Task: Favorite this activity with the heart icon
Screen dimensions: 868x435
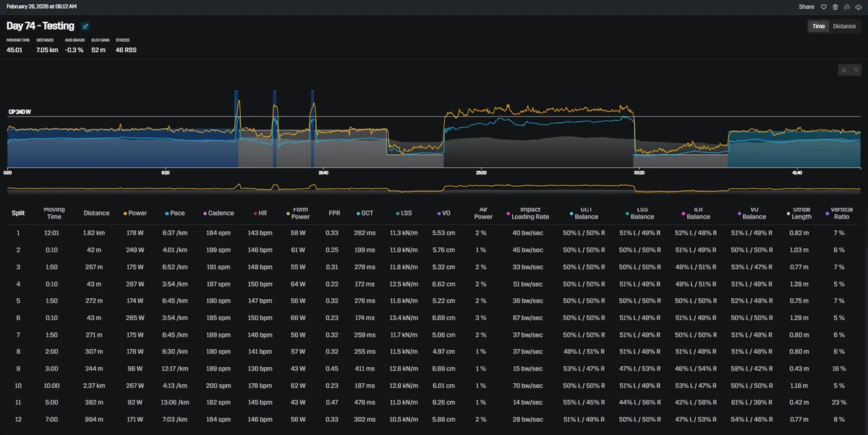Action: point(823,7)
